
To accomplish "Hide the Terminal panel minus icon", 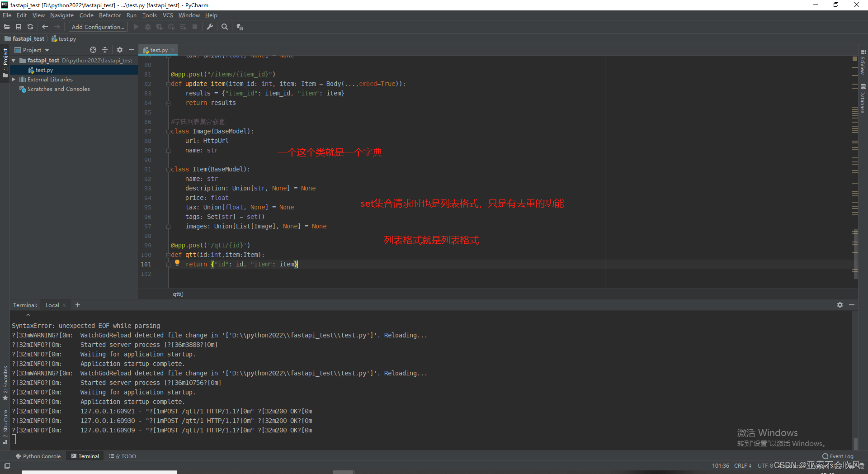I will coord(852,305).
